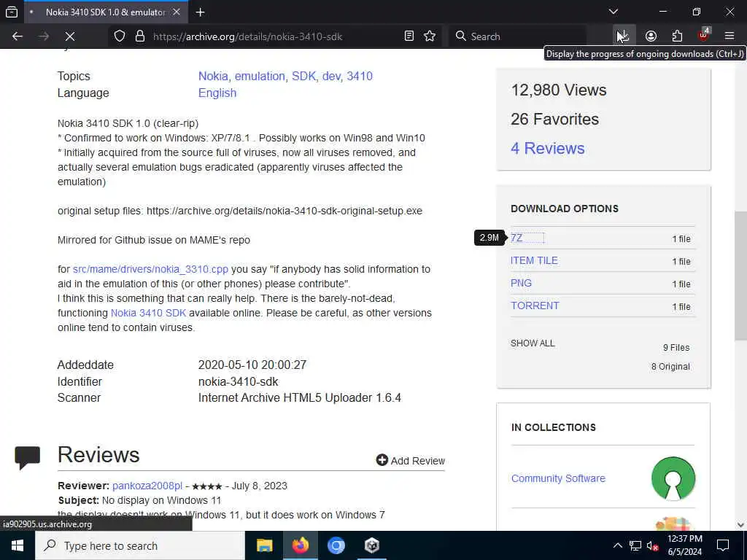The height and width of the screenshot is (560, 747).
Task: Expand the list all tabs chevron
Action: tap(614, 12)
